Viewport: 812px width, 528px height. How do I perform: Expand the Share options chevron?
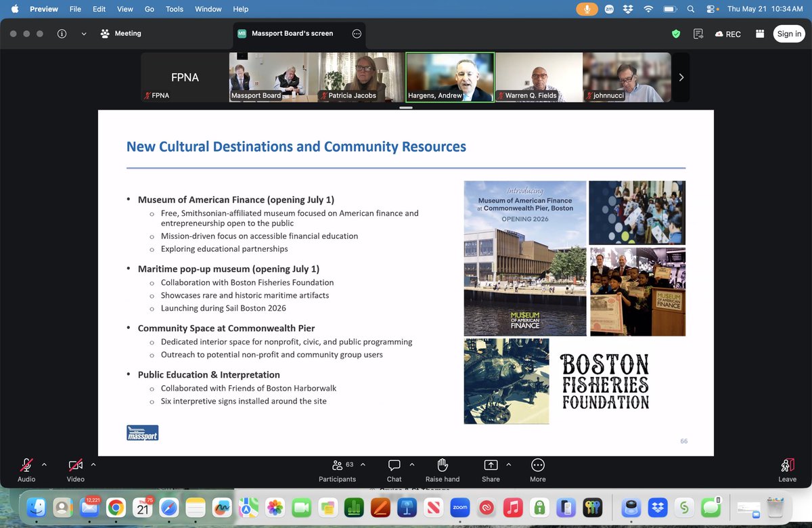(509, 464)
